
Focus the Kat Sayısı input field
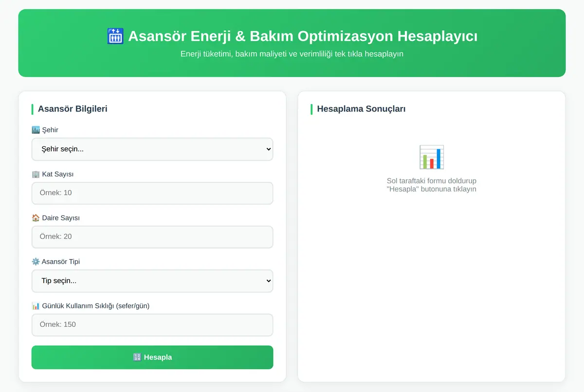coord(152,193)
